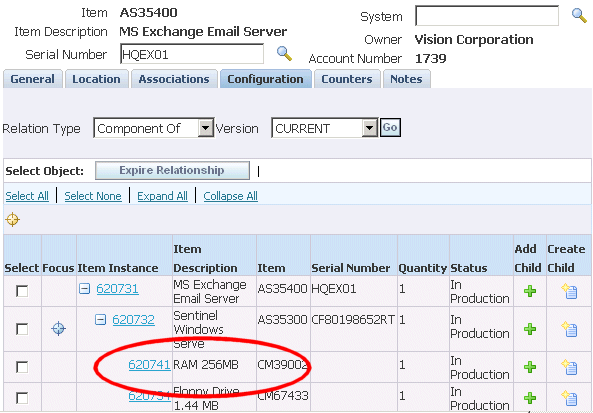Viewport: 593px width, 413px height.
Task: Click the CM67433 item cell
Action: [283, 396]
